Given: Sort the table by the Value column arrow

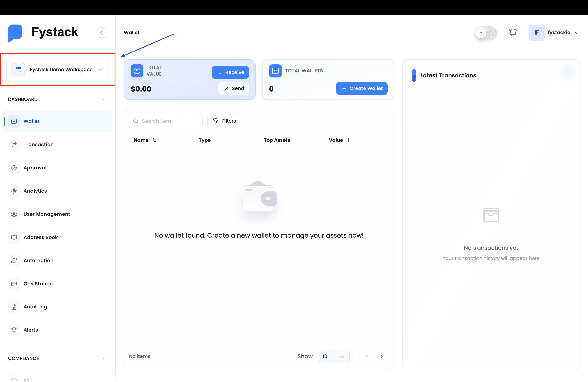Looking at the screenshot, I should pyautogui.click(x=349, y=140).
